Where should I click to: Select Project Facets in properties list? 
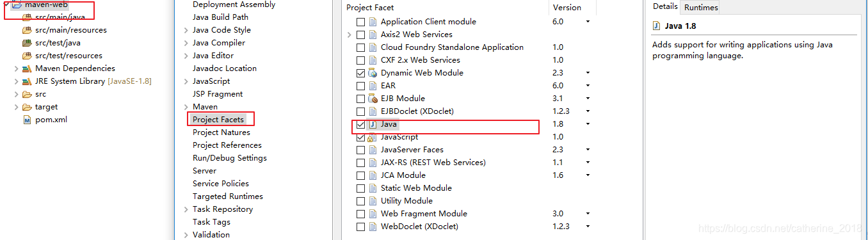coord(218,120)
